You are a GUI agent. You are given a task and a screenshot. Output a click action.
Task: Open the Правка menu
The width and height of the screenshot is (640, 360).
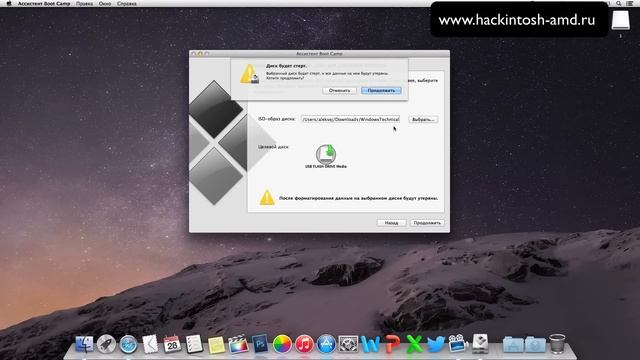point(84,3)
